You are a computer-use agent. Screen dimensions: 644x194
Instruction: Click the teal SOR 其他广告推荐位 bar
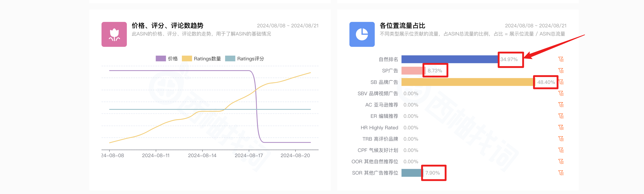pyautogui.click(x=412, y=173)
